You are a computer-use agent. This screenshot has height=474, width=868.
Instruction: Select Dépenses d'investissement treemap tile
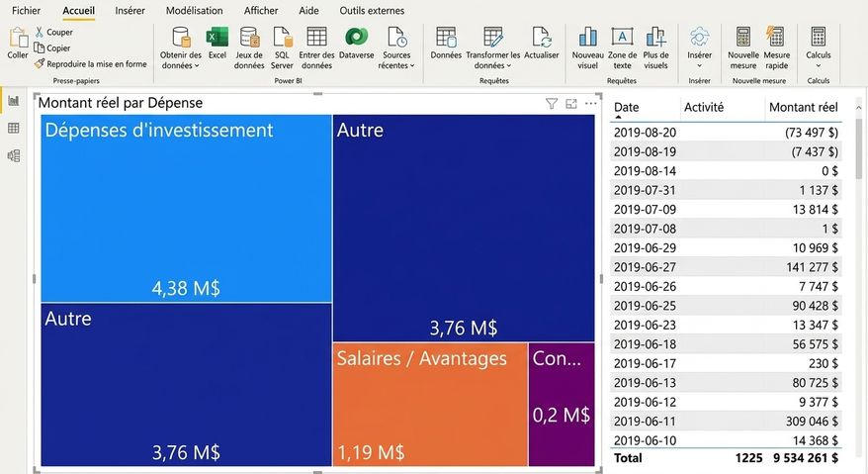pyautogui.click(x=186, y=208)
